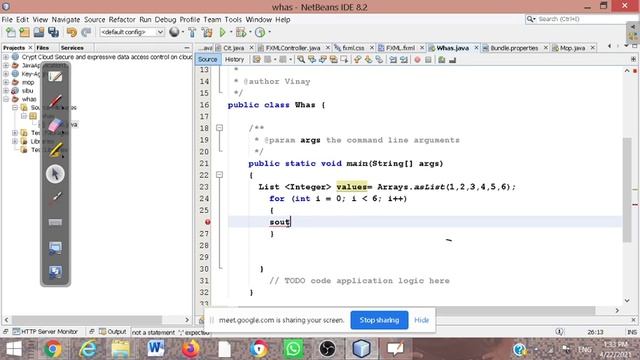Collapse the whas project node
Screen dimensions: 640x360
(6, 99)
